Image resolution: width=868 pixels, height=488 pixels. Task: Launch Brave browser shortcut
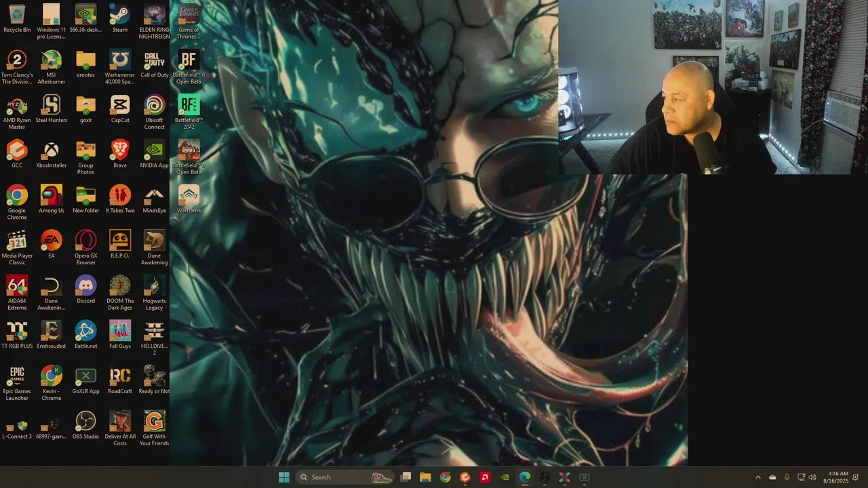(120, 155)
